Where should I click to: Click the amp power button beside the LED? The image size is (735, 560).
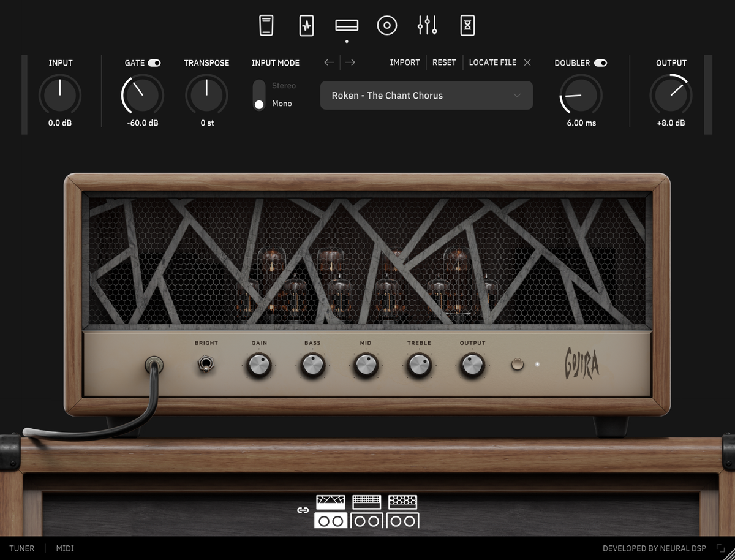[518, 365]
